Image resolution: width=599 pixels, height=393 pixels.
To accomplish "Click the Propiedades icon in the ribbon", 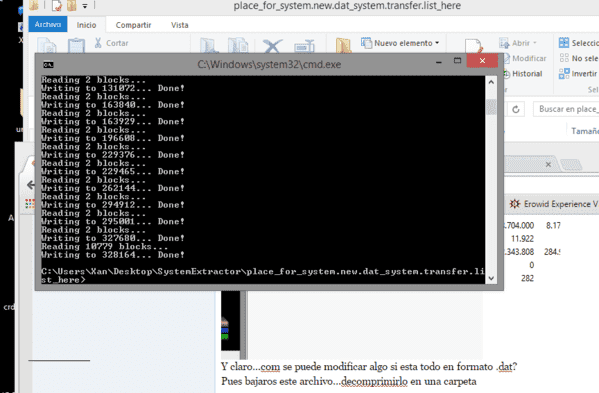I will [x=474, y=46].
